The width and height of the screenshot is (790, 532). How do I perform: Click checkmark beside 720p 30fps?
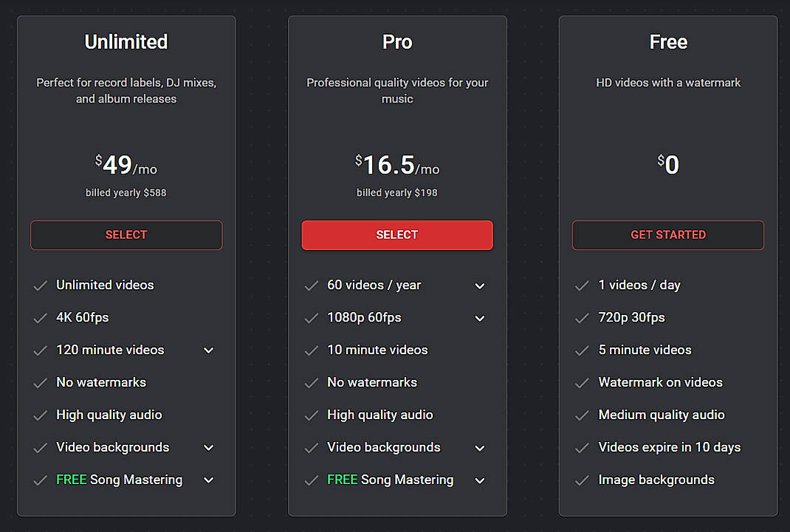(582, 318)
